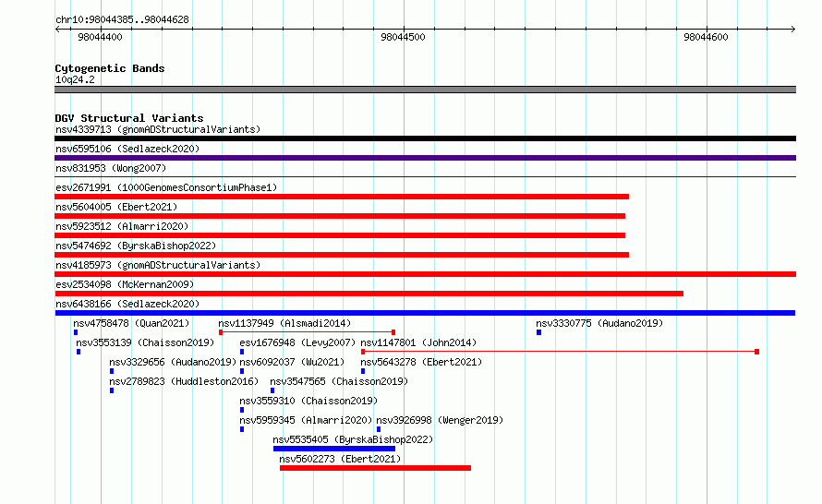The image size is (822, 504).
Task: Select the red nsv5474692 variant bar
Action: (x=342, y=255)
